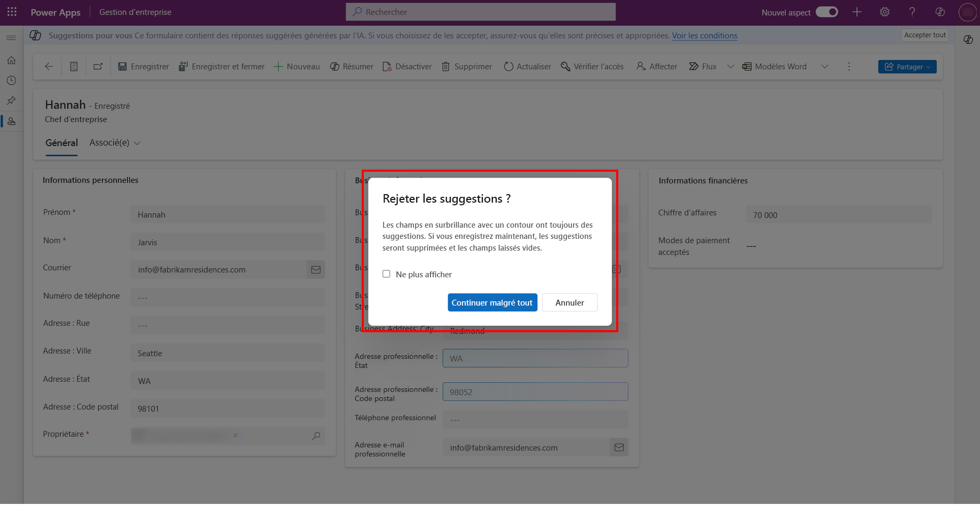Click the Annuler button in dialog
Image resolution: width=980 pixels, height=505 pixels.
(569, 302)
